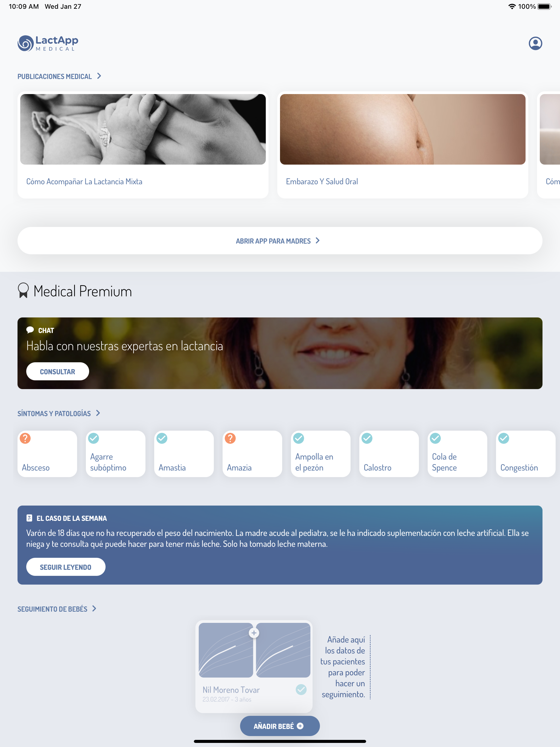560x747 pixels.
Task: Open the Cola de Spence symptom card
Action: [x=457, y=454]
